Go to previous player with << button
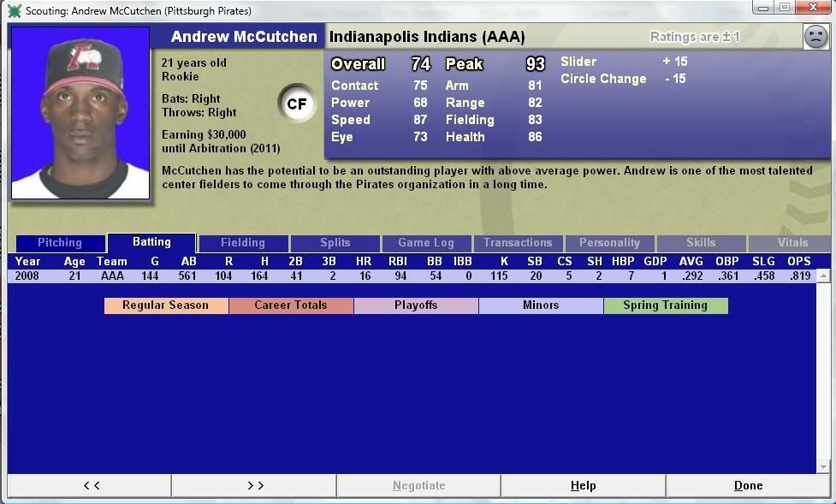Image resolution: width=836 pixels, height=504 pixels. pyautogui.click(x=90, y=485)
